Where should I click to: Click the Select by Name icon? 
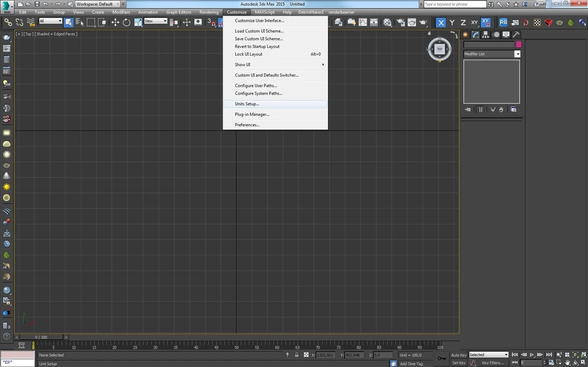(80, 22)
